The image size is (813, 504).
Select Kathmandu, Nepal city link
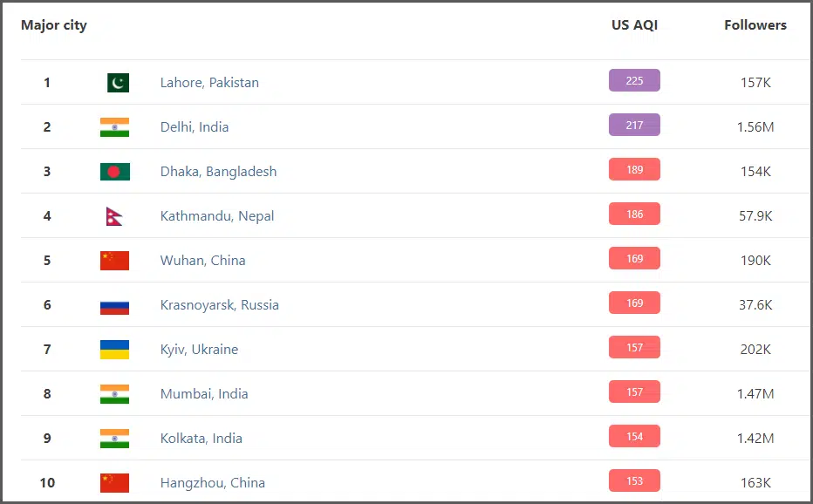coord(217,216)
